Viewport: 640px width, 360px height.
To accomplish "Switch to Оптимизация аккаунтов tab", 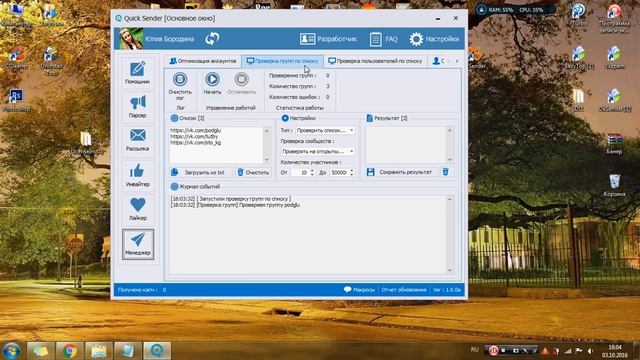I will 203,61.
